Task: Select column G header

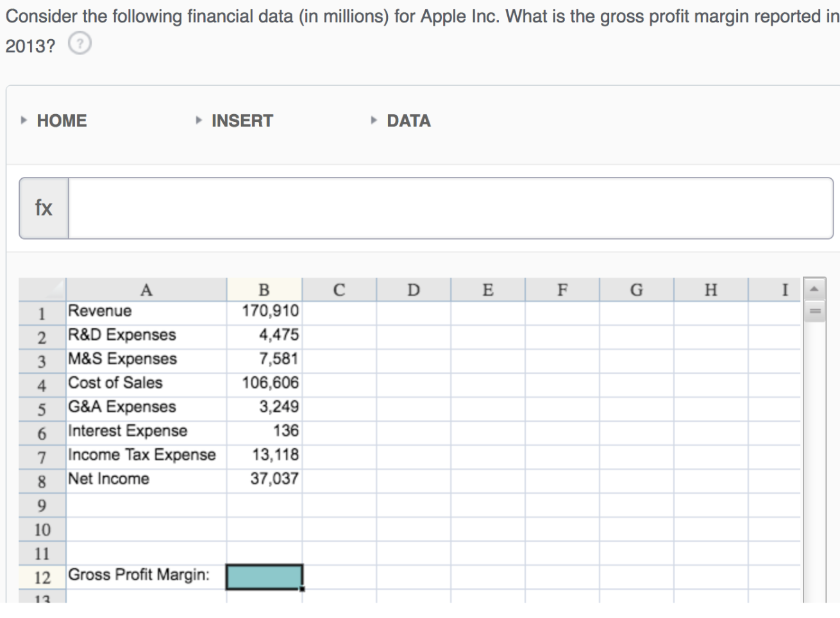Action: coord(637,290)
